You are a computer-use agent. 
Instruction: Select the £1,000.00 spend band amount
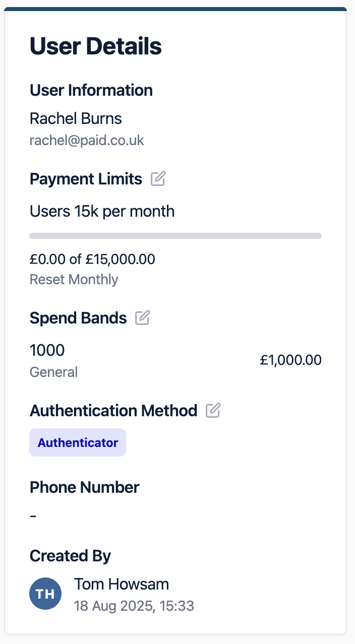290,360
